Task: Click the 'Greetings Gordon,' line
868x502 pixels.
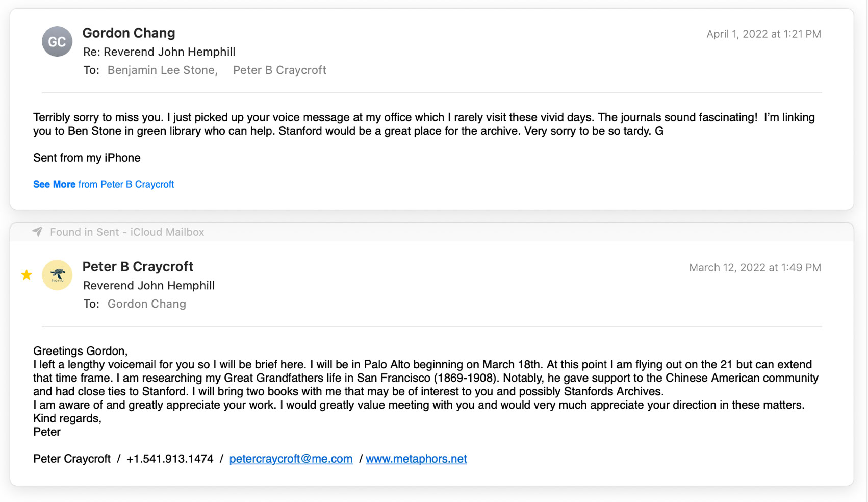Action: 80,351
